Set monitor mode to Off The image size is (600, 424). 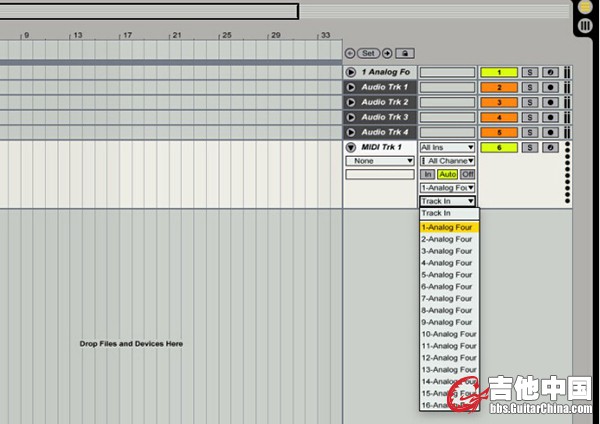click(x=467, y=174)
